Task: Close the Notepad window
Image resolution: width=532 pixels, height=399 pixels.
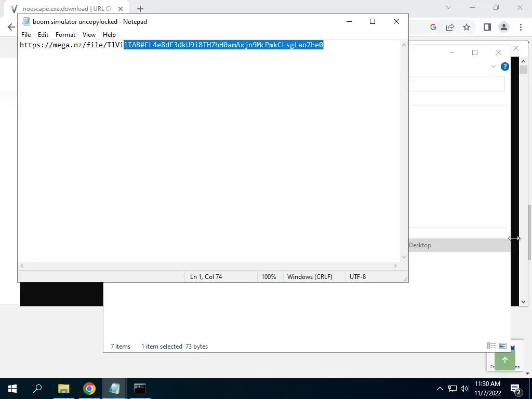Action: (x=396, y=21)
